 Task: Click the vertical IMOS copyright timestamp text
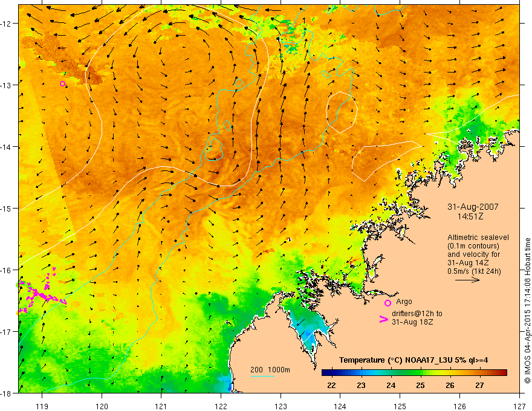click(x=527, y=311)
